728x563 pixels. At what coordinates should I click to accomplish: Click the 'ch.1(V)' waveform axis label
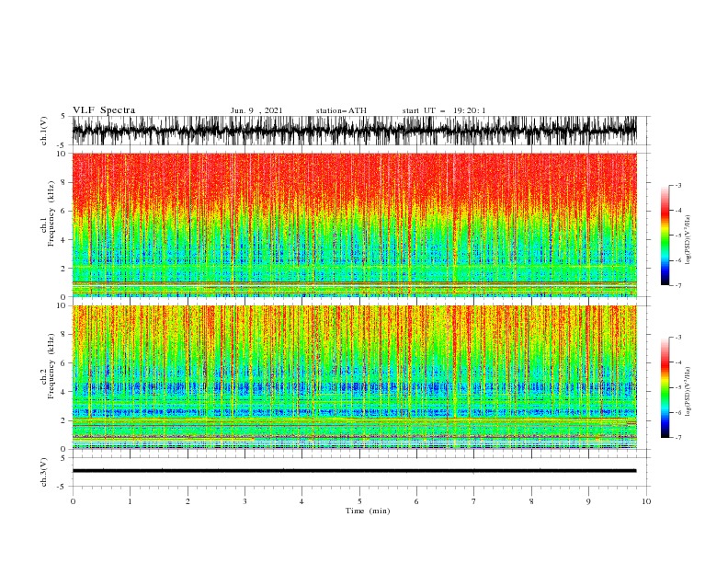pos(44,131)
